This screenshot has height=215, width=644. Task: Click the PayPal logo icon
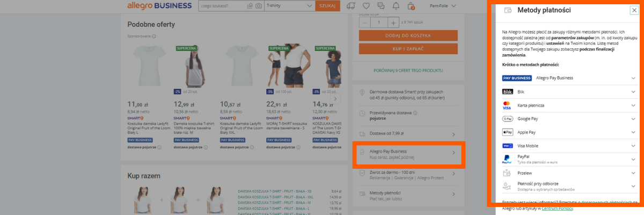(507, 159)
